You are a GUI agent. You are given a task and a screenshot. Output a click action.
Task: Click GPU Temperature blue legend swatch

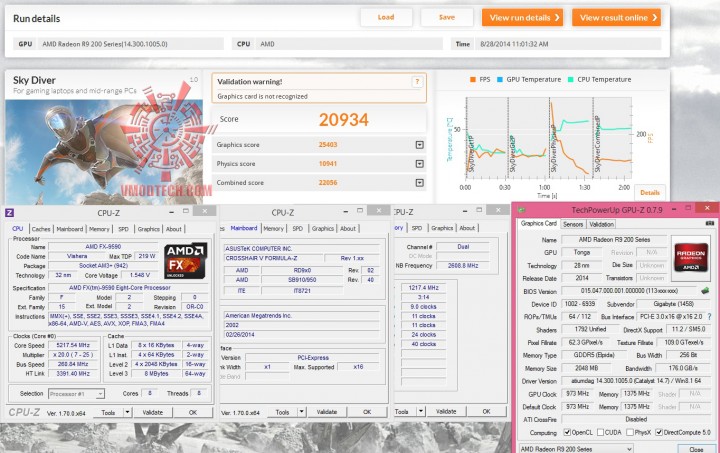pyautogui.click(x=500, y=79)
